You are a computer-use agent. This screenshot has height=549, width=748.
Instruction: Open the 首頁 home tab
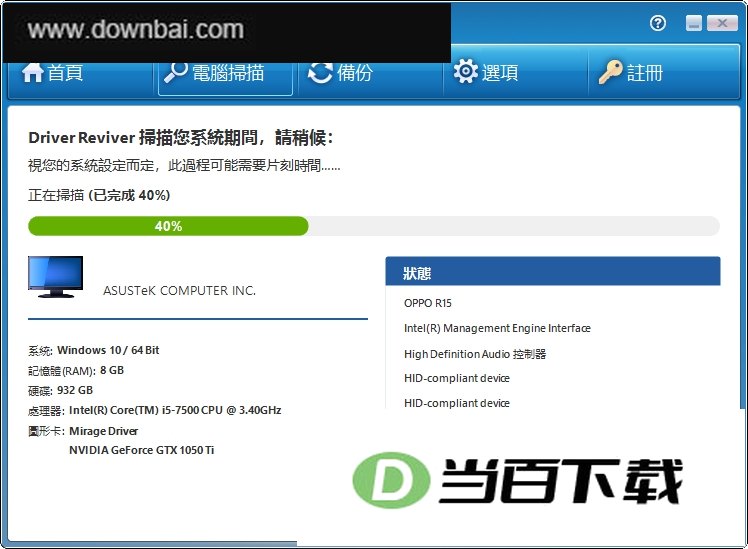[x=80, y=73]
